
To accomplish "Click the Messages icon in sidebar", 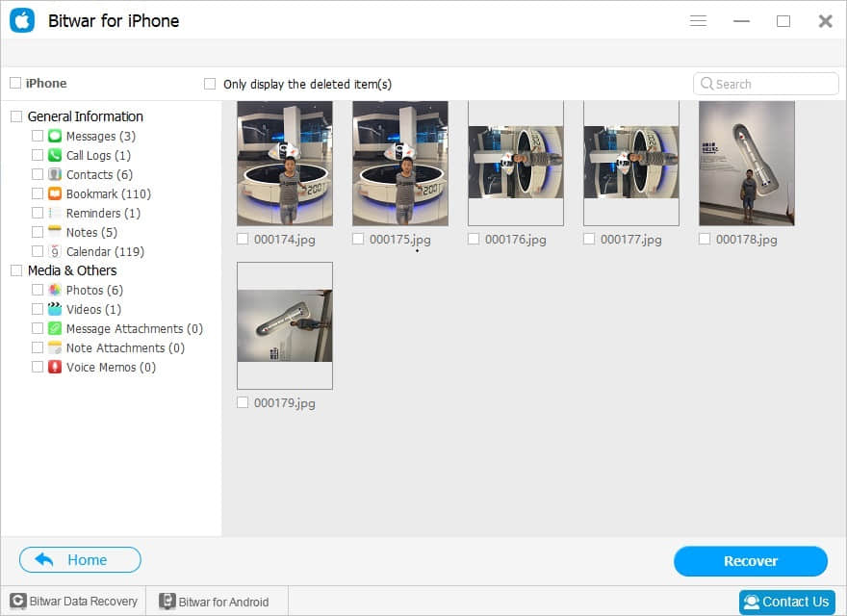I will pos(55,136).
